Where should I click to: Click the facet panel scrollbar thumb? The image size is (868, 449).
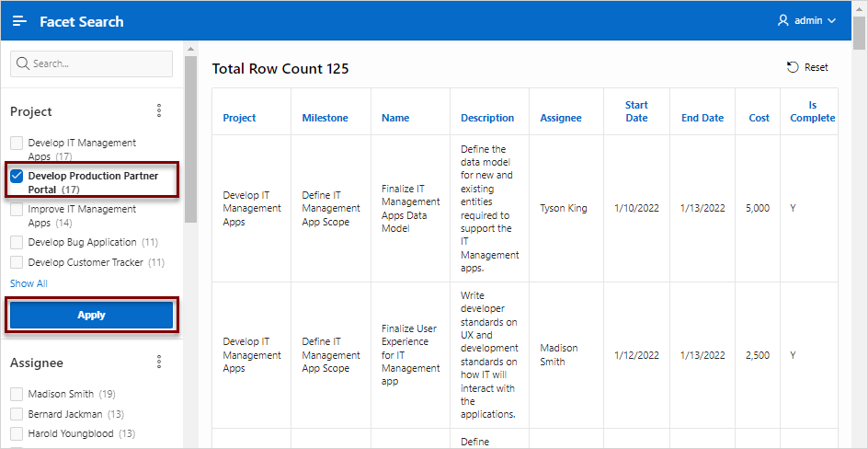tap(190, 138)
